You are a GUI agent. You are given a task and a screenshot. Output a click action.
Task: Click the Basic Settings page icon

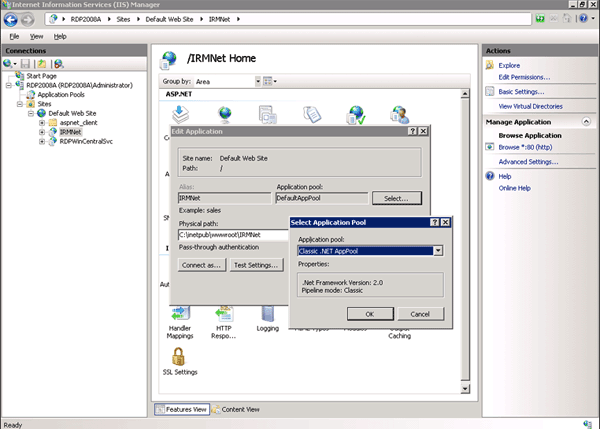[x=490, y=91]
